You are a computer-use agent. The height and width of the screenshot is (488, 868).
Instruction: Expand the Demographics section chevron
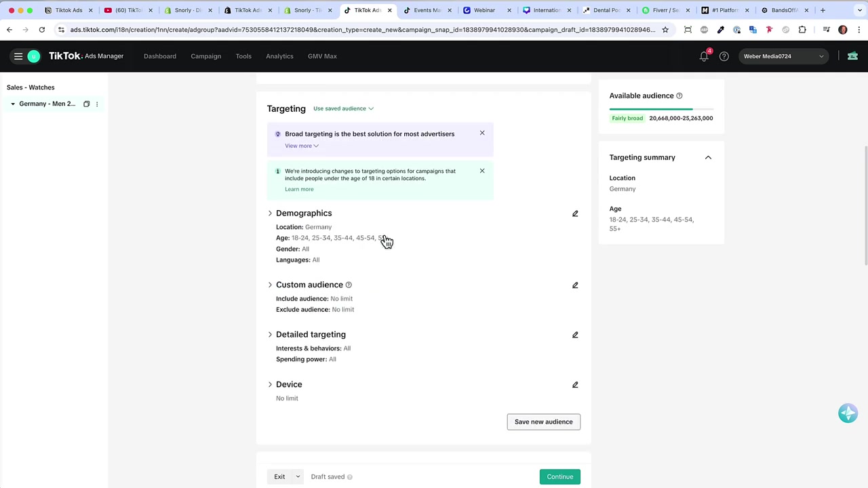pos(270,213)
